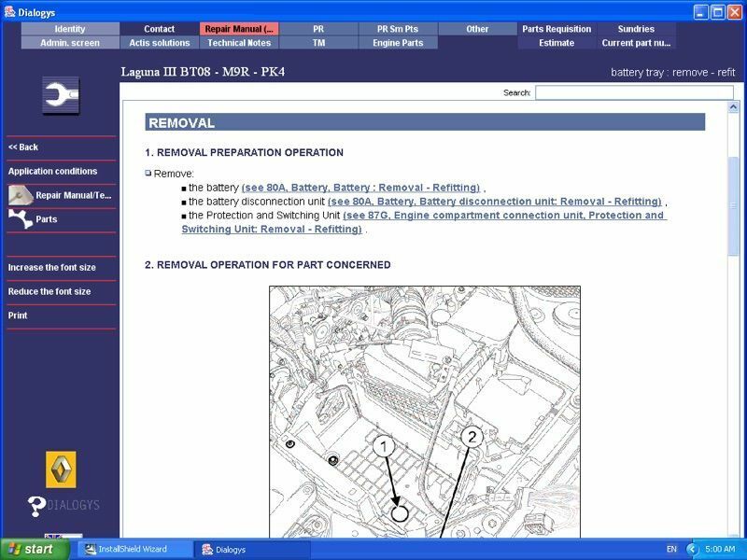Open the Estimate tab
Screen dimensions: 747x560
tap(557, 43)
